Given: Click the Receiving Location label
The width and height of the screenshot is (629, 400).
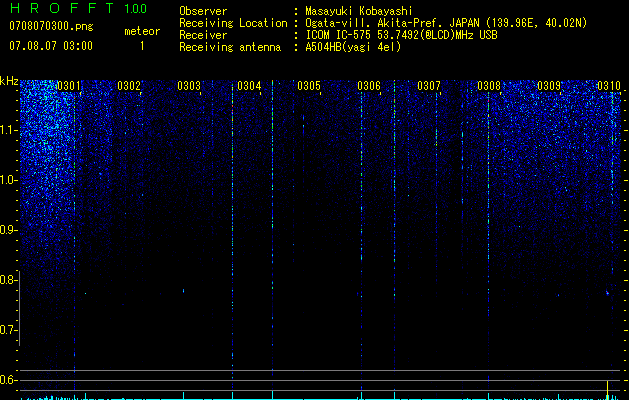Looking at the screenshot, I should point(233,23).
